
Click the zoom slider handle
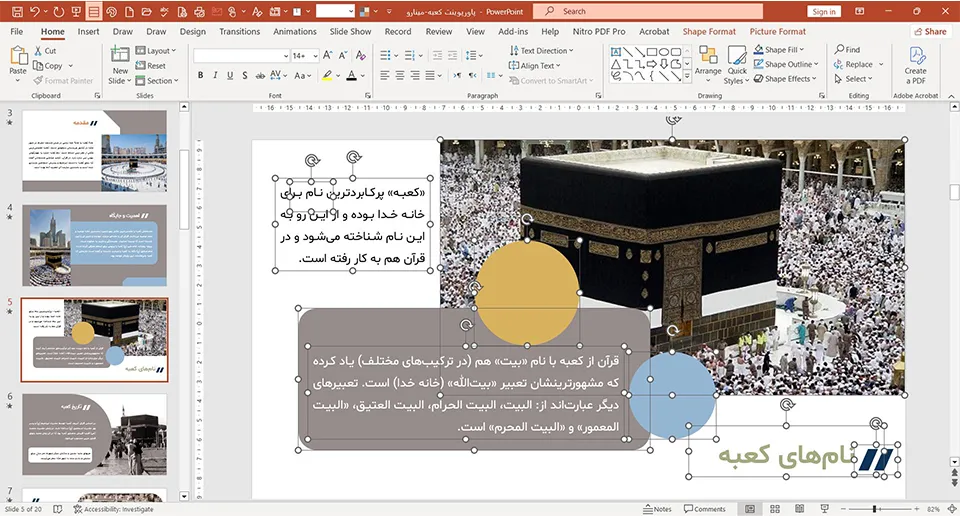[x=874, y=509]
